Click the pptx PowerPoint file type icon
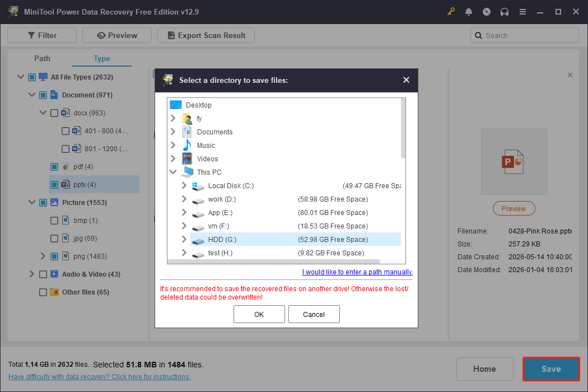 tap(66, 185)
